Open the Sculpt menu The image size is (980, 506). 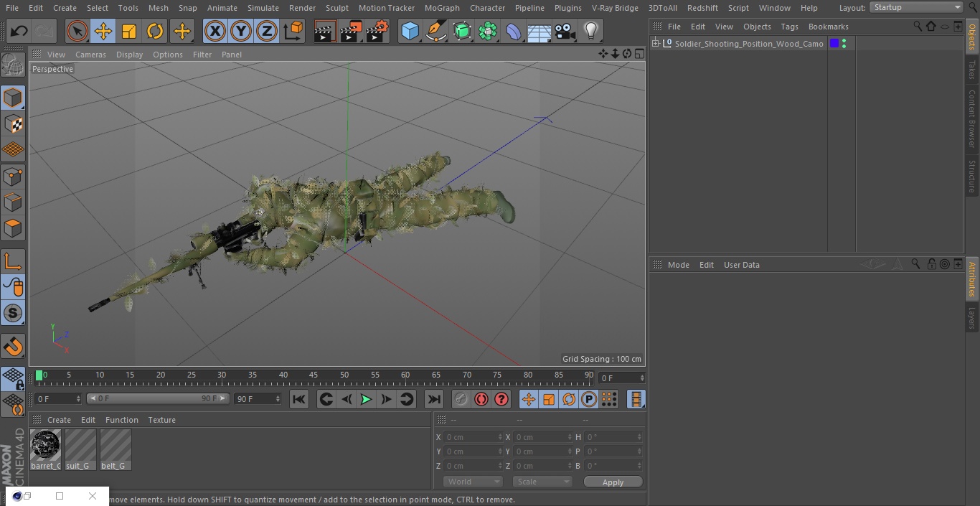point(336,8)
